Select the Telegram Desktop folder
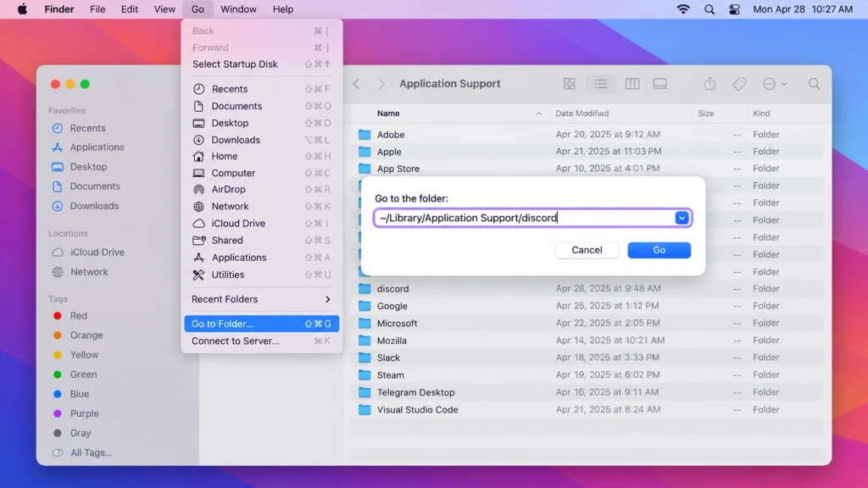Screen dimensions: 868x488 click(587, 393)
